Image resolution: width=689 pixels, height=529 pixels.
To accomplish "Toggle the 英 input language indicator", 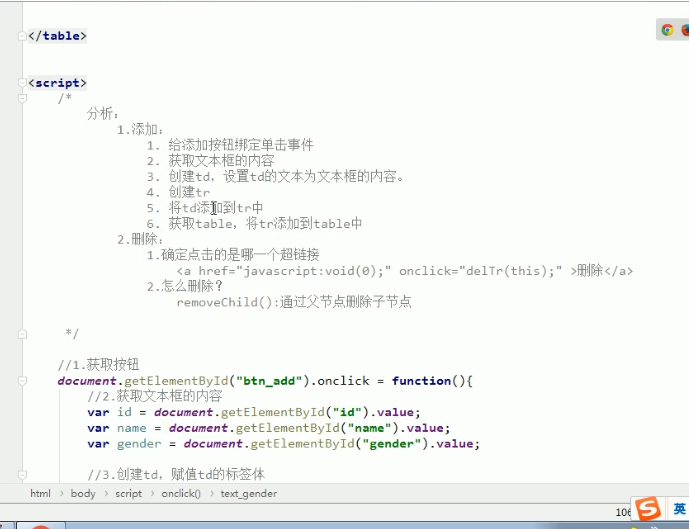I will tap(679, 509).
